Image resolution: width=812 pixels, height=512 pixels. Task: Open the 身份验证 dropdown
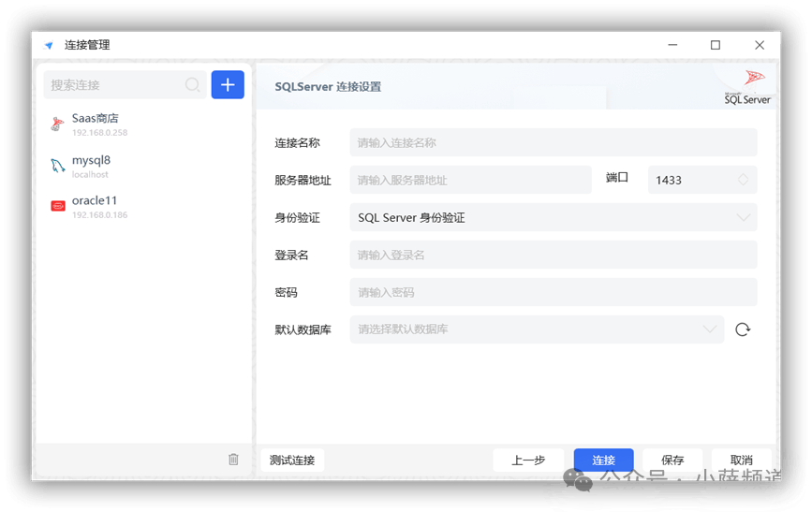(x=553, y=217)
